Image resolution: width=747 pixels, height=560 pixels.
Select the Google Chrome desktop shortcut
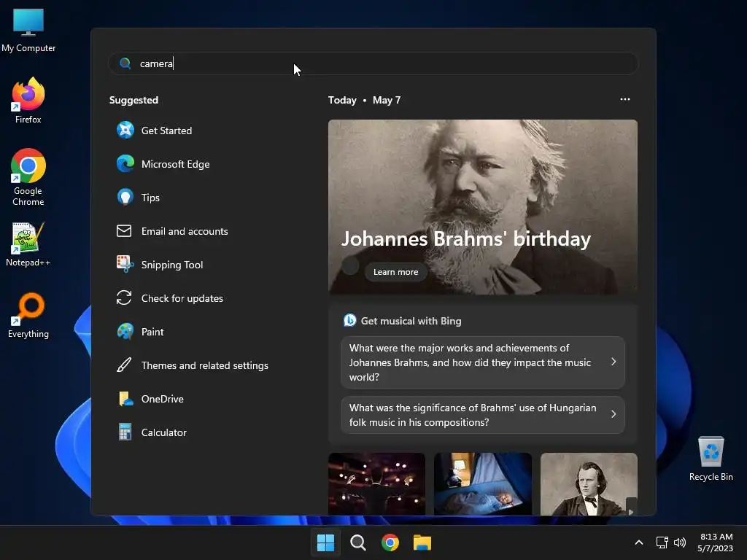pos(28,177)
